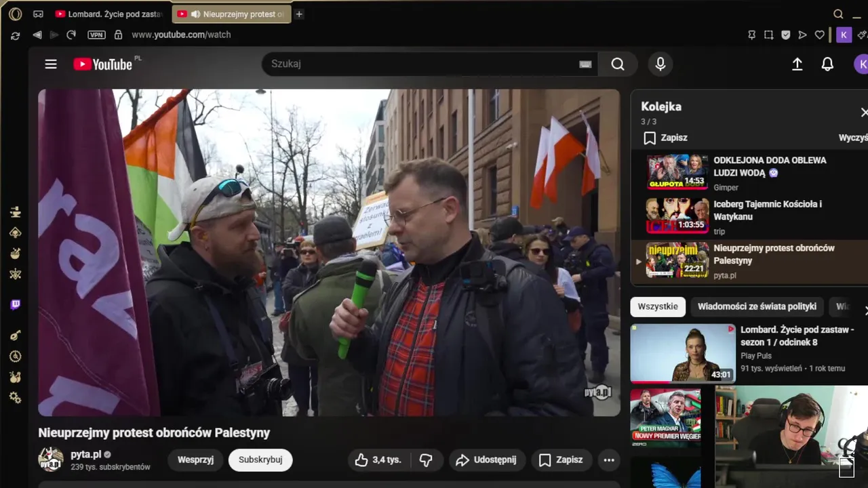Play ODKLEJONA DODA OBLEWA LUDZI WODĄ from queue
This screenshot has height=488, width=868.
[x=749, y=173]
